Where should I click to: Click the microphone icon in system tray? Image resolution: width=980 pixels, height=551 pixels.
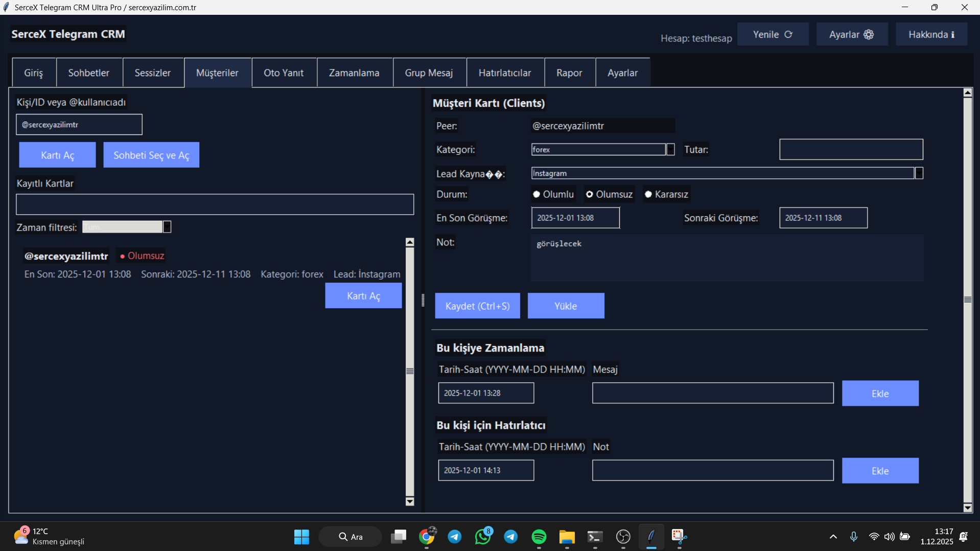pyautogui.click(x=853, y=537)
